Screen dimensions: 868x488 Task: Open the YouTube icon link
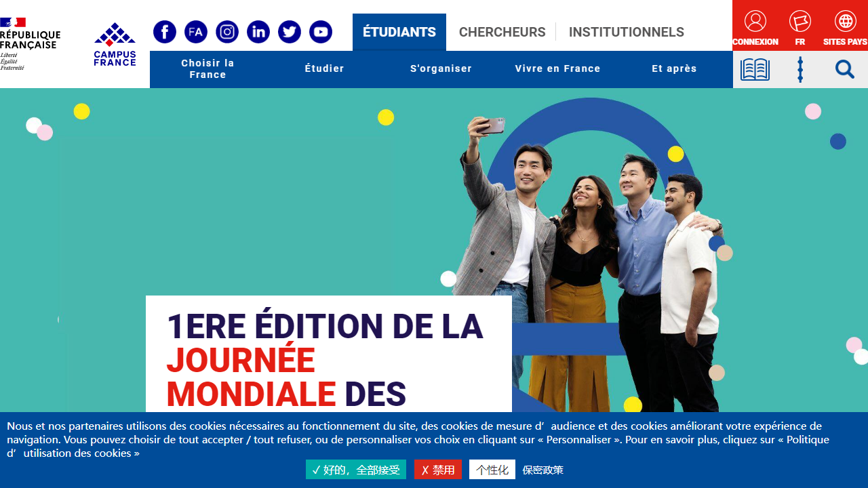point(321,32)
